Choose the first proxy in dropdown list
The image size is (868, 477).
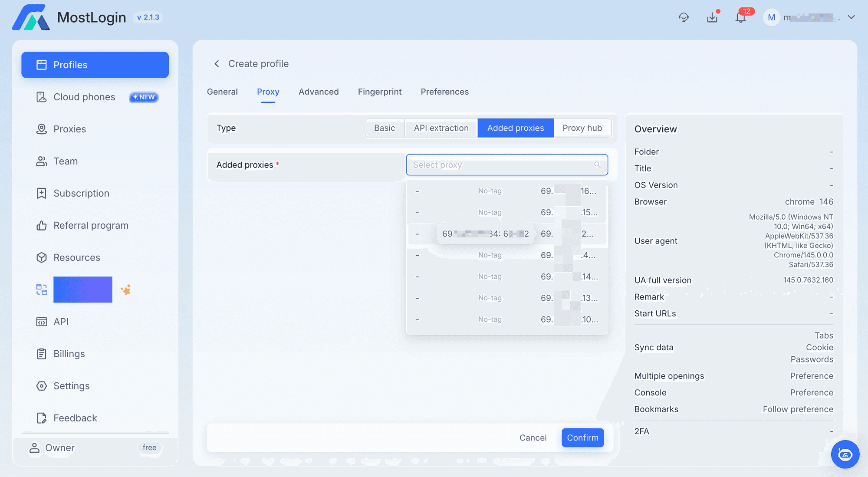pos(506,191)
